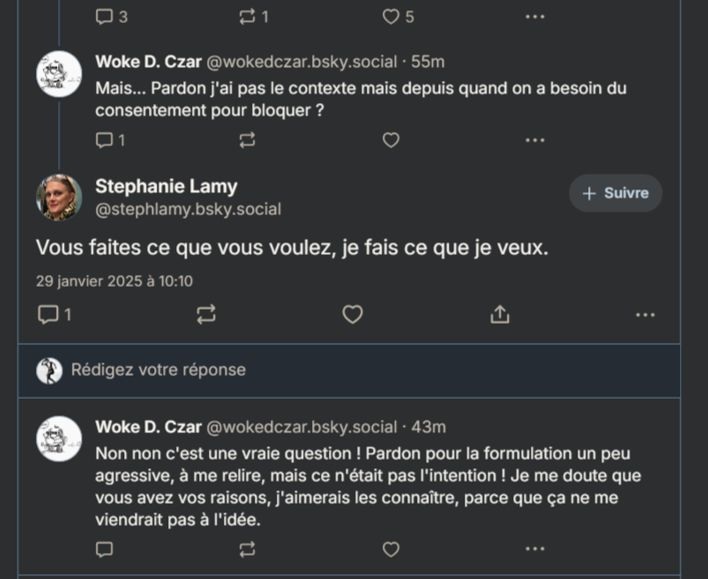Screen dimensions: 708x579
Task: Open options menu on the 43m reply
Action: tap(535, 548)
